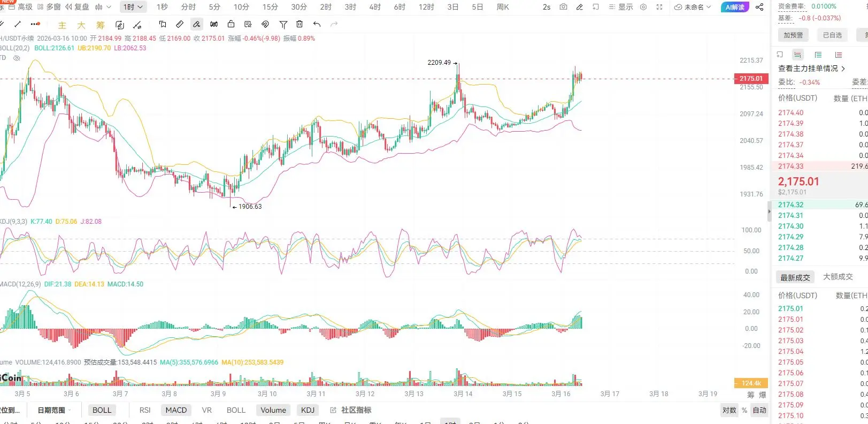Open the 最新成交 trades tab
The height and width of the screenshot is (424, 868).
(x=795, y=277)
